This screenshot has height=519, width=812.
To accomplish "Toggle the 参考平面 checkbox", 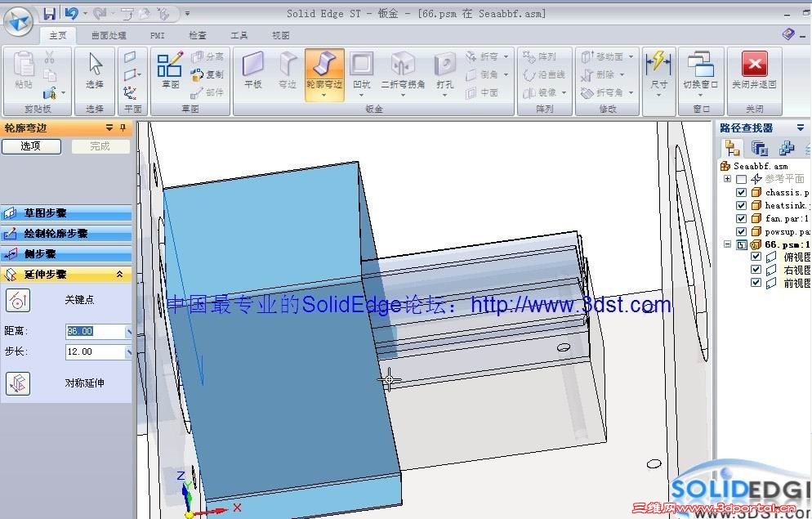I will pyautogui.click(x=741, y=179).
